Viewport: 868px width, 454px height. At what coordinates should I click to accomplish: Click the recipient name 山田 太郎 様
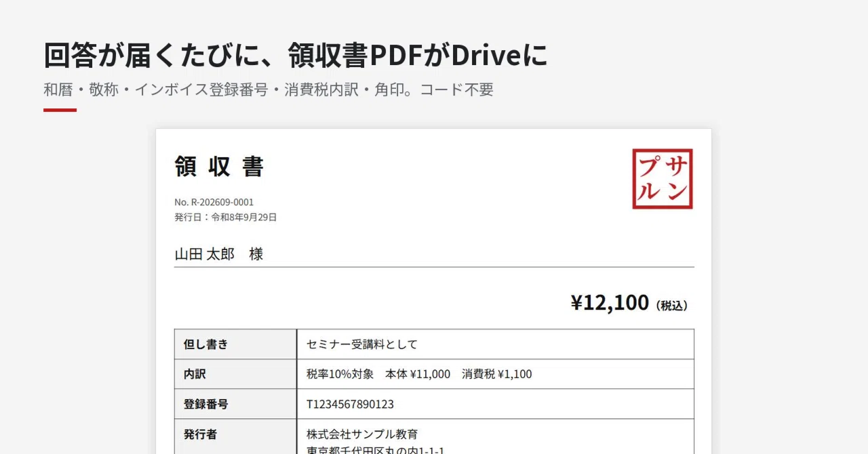coord(219,254)
